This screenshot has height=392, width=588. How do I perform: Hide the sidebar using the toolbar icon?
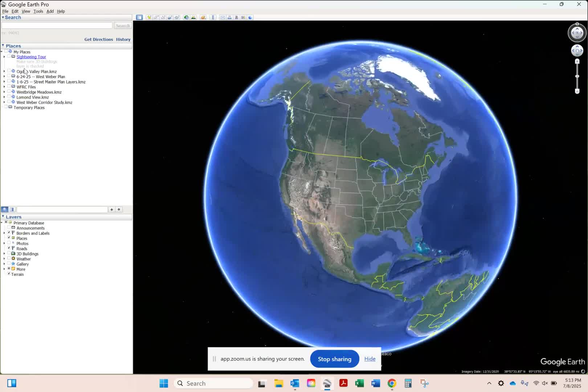click(x=139, y=17)
